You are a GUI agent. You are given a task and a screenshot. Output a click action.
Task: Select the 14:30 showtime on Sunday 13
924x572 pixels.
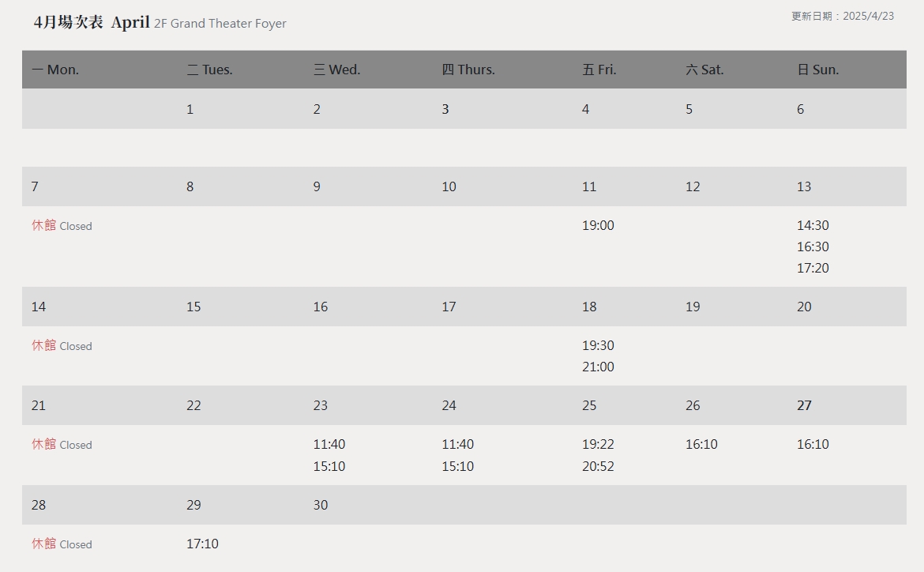tap(813, 226)
